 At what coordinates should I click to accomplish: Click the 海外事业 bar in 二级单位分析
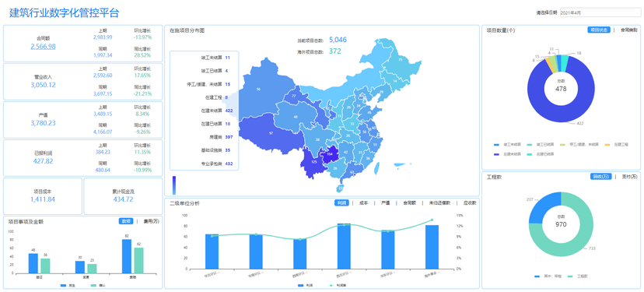pos(432,247)
